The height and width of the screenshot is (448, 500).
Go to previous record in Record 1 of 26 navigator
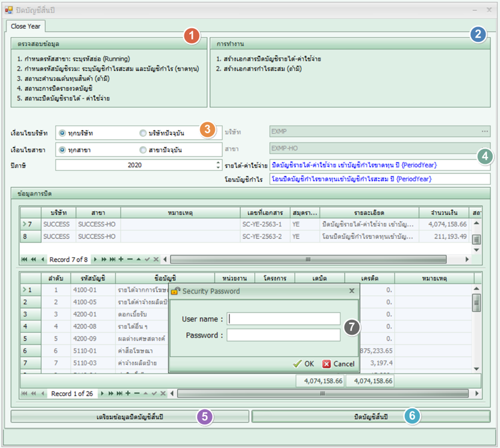(x=43, y=393)
